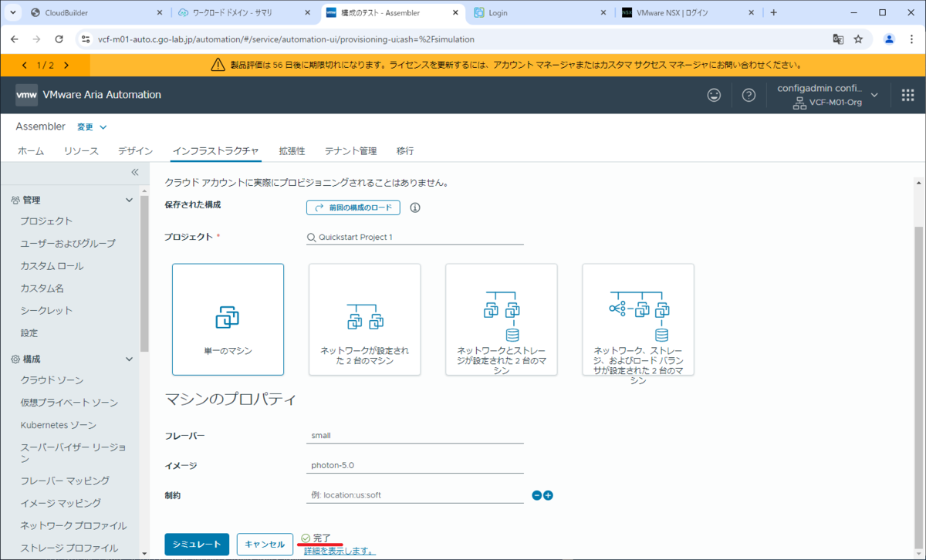This screenshot has width=926, height=560.
Task: Click the VMware vmw logo
Action: pos(26,95)
